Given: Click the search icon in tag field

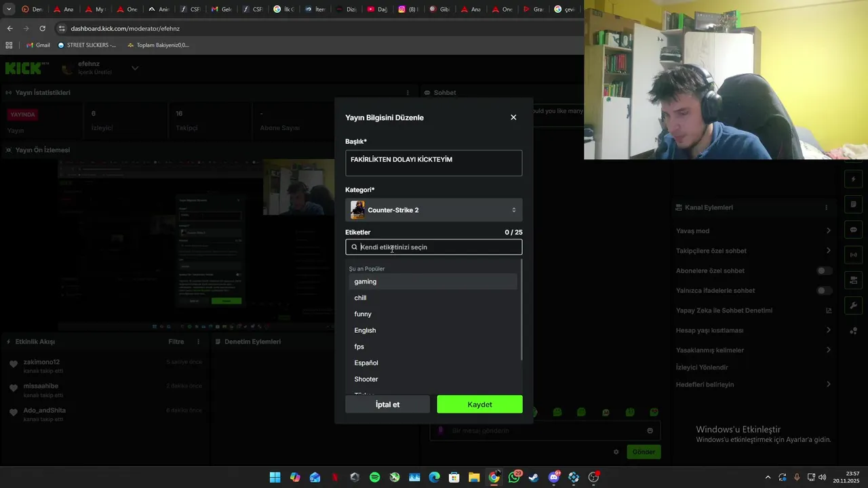Looking at the screenshot, I should tap(354, 247).
